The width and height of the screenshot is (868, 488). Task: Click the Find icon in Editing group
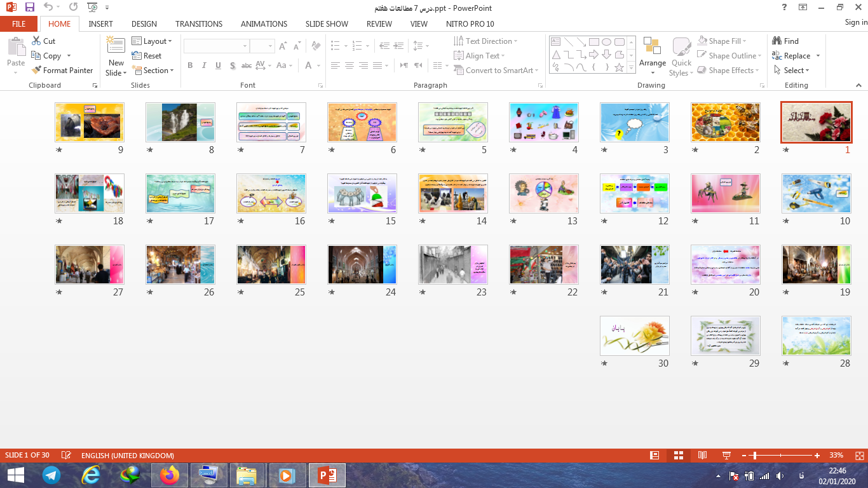coord(785,41)
